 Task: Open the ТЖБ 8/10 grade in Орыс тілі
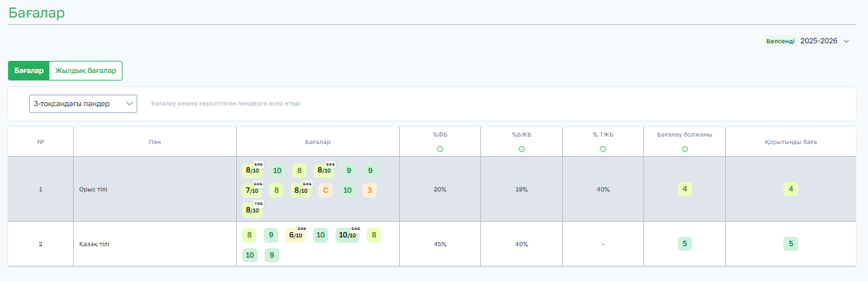252,210
